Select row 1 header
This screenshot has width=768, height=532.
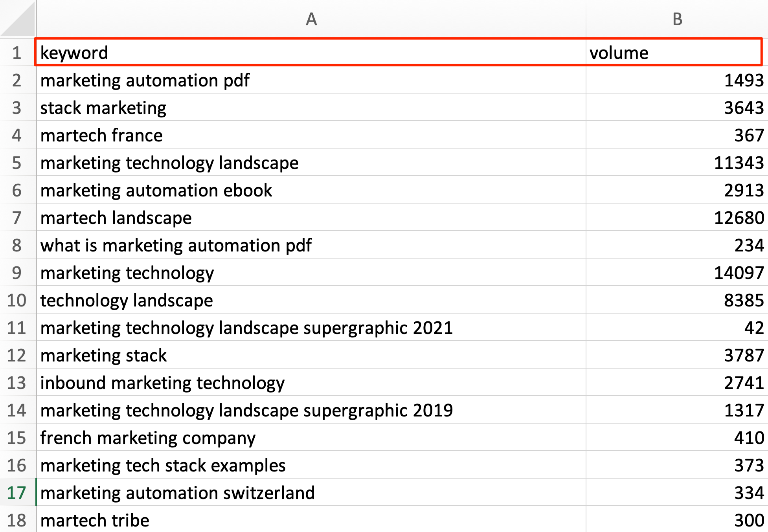(17, 53)
